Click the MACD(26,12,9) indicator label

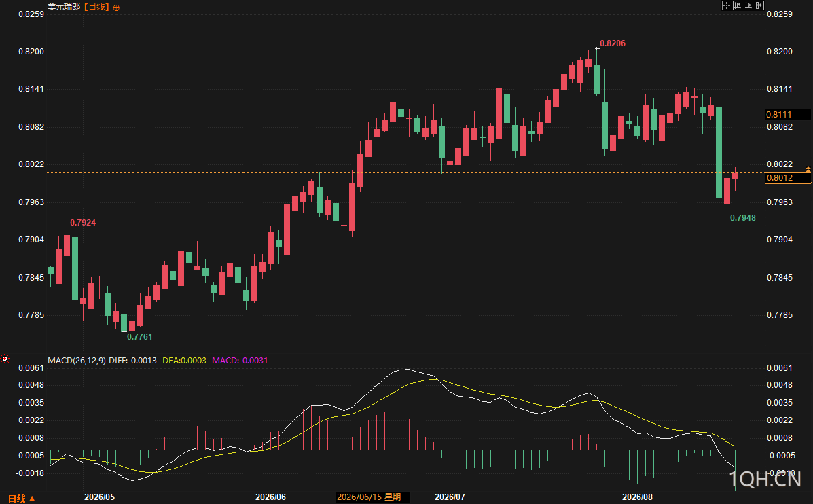click(x=77, y=361)
